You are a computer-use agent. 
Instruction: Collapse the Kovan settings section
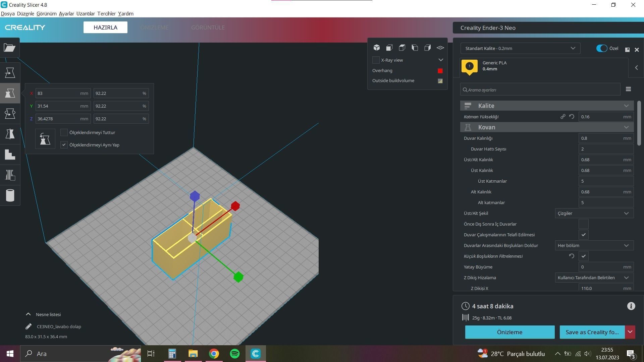[x=626, y=127]
